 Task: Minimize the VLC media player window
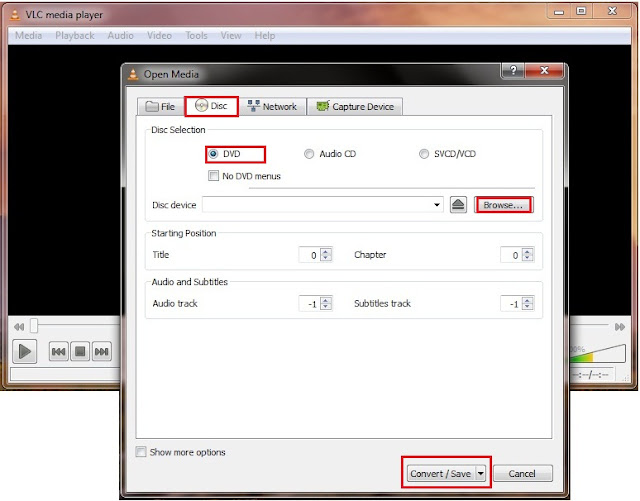[x=559, y=11]
